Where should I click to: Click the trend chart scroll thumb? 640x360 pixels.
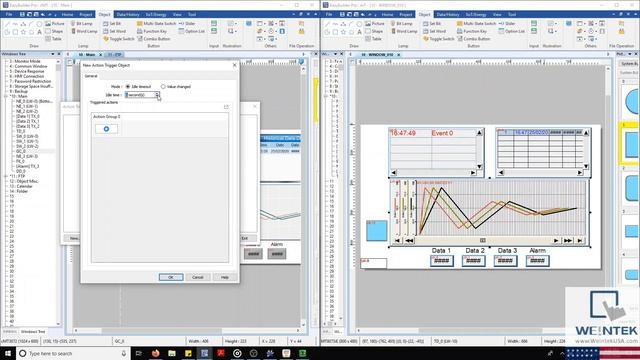click(482, 240)
